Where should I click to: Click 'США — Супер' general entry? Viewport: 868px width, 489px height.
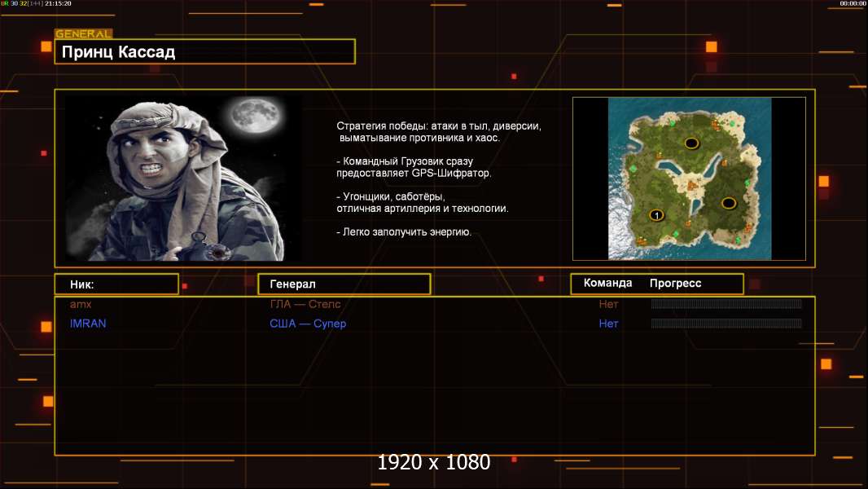click(308, 324)
